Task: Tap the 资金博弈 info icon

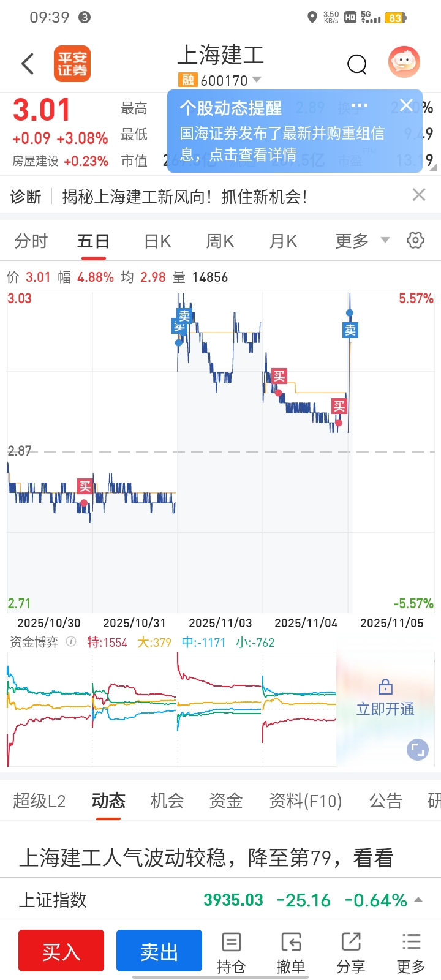Action: coord(71,642)
